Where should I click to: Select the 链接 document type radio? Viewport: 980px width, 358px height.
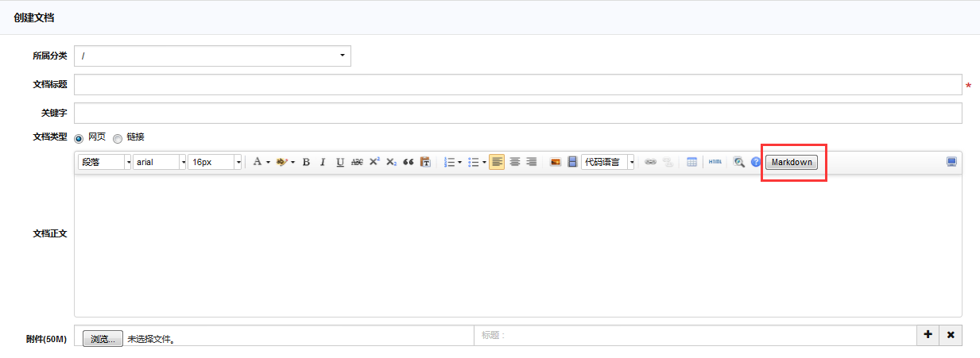pos(118,138)
